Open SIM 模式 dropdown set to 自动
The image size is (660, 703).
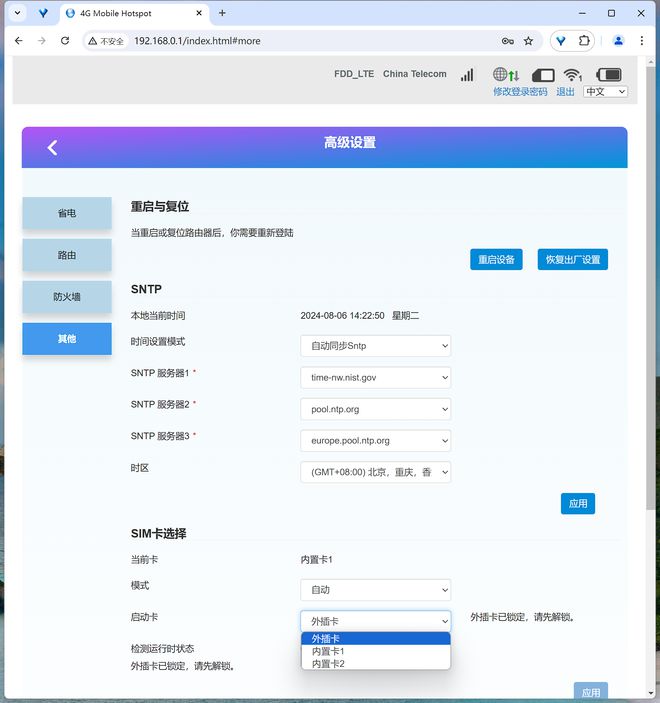[x=376, y=590]
